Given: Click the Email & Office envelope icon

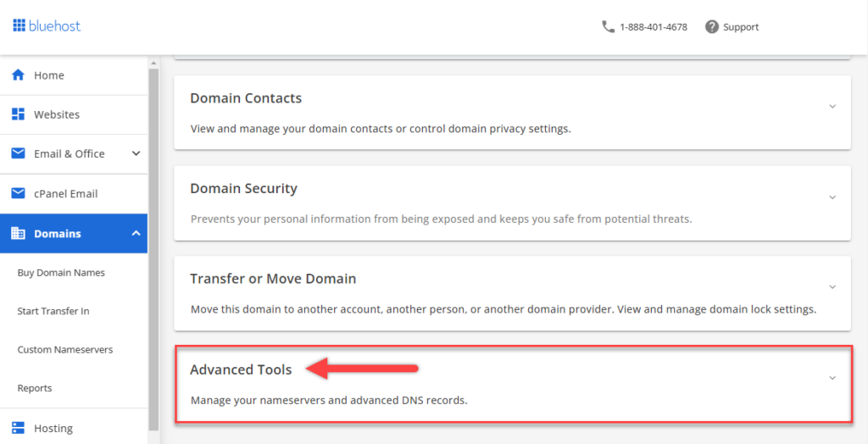Looking at the screenshot, I should (18, 153).
